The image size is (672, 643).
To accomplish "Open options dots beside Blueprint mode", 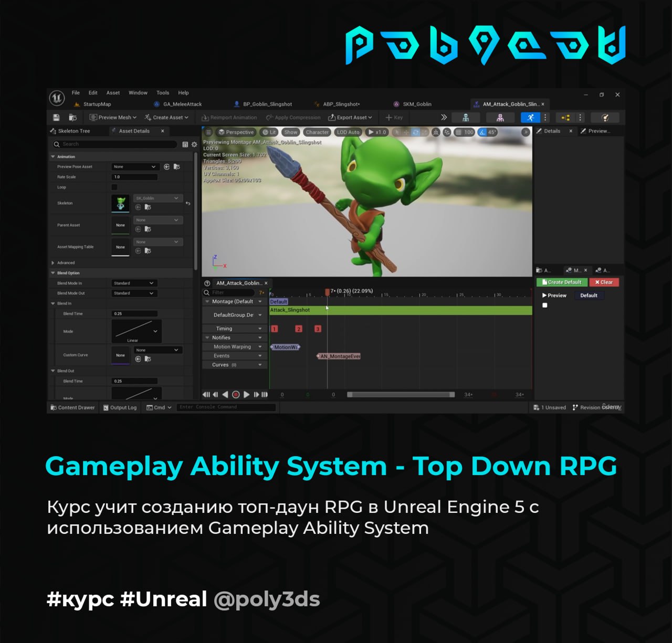I will (580, 118).
